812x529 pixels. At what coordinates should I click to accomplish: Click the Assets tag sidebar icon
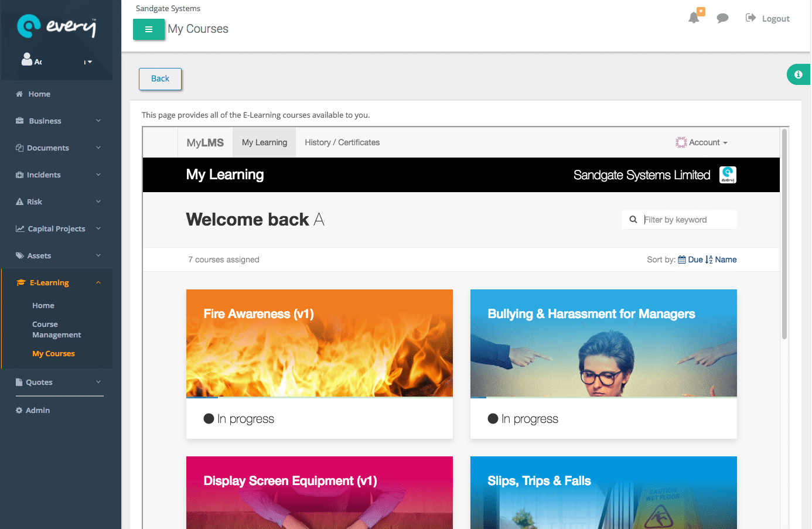pos(19,255)
